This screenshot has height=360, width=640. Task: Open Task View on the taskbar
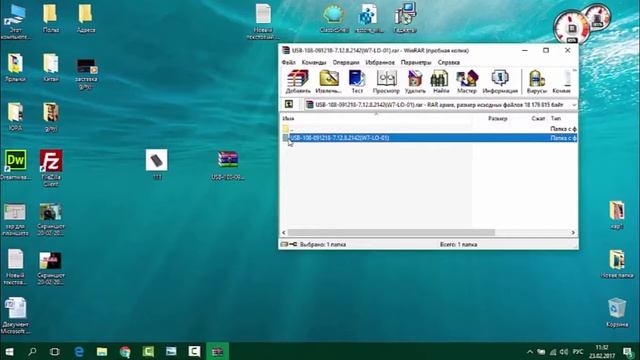55,351
